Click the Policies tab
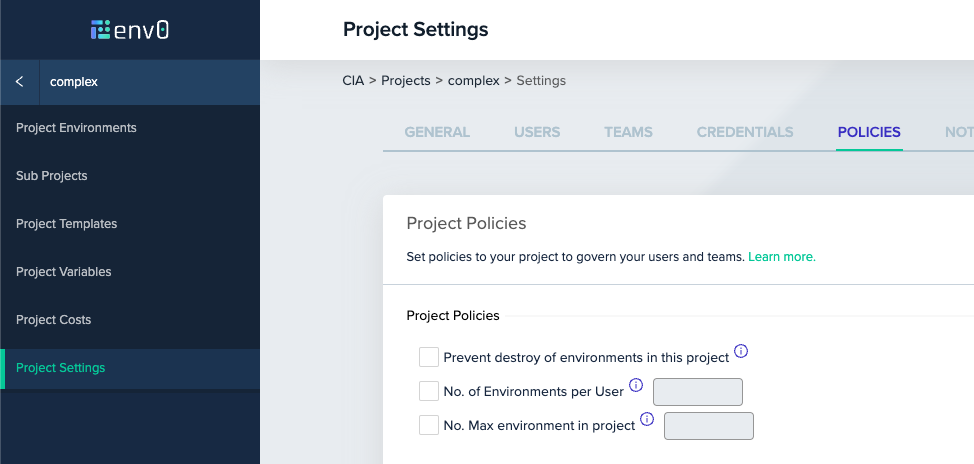 click(x=869, y=132)
